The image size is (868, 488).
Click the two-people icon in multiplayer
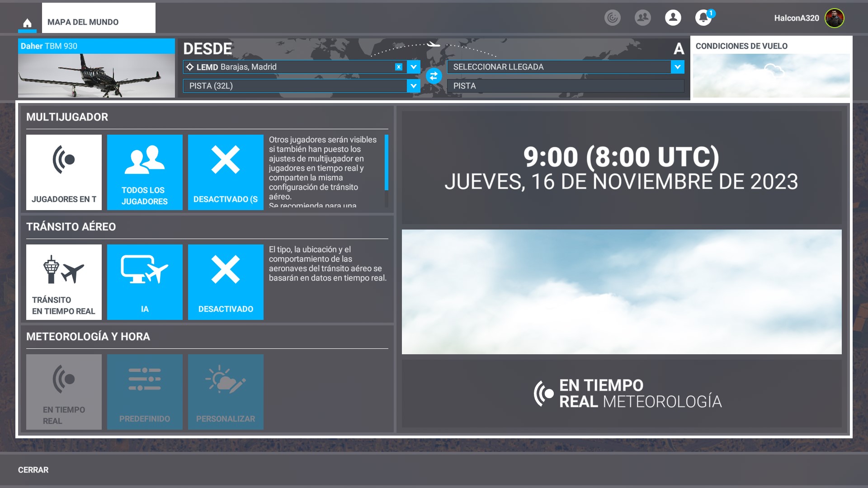click(145, 160)
